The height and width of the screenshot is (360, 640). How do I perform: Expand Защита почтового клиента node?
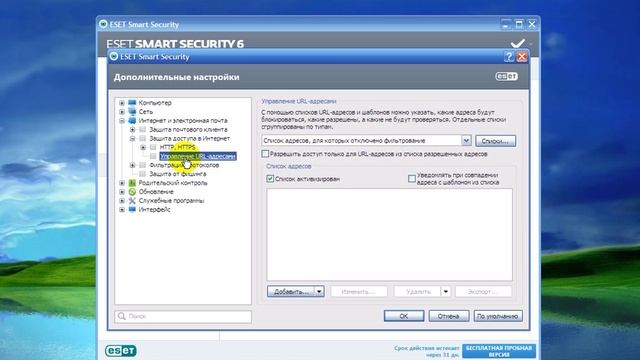tap(133, 129)
